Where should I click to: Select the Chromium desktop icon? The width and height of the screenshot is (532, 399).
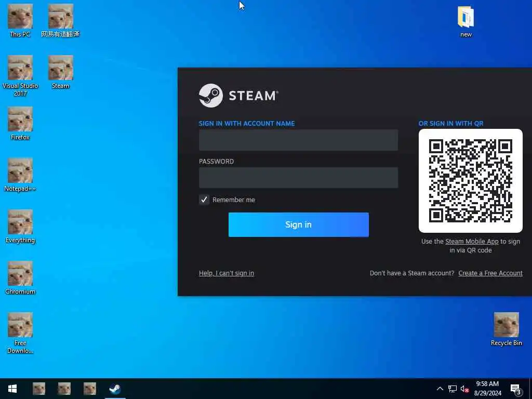coord(20,278)
